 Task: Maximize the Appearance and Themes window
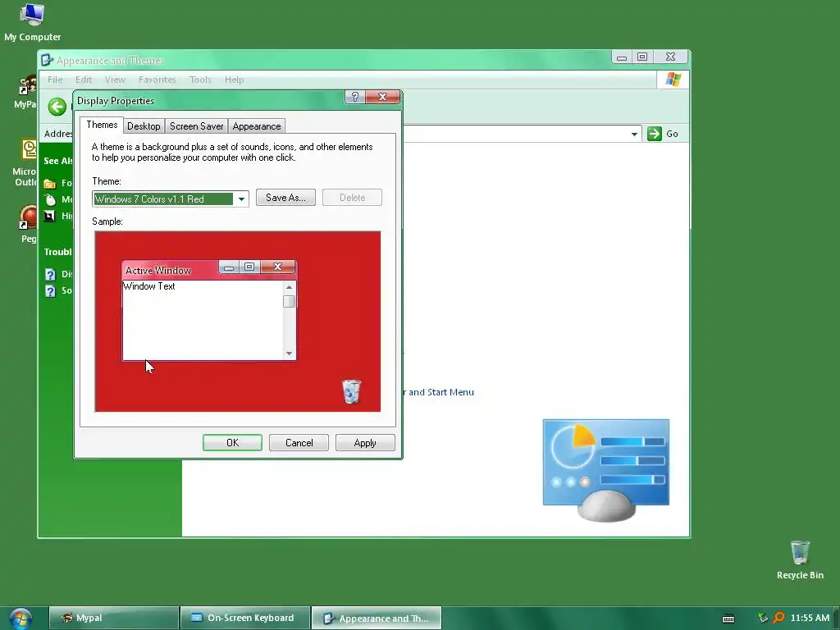[x=641, y=57]
